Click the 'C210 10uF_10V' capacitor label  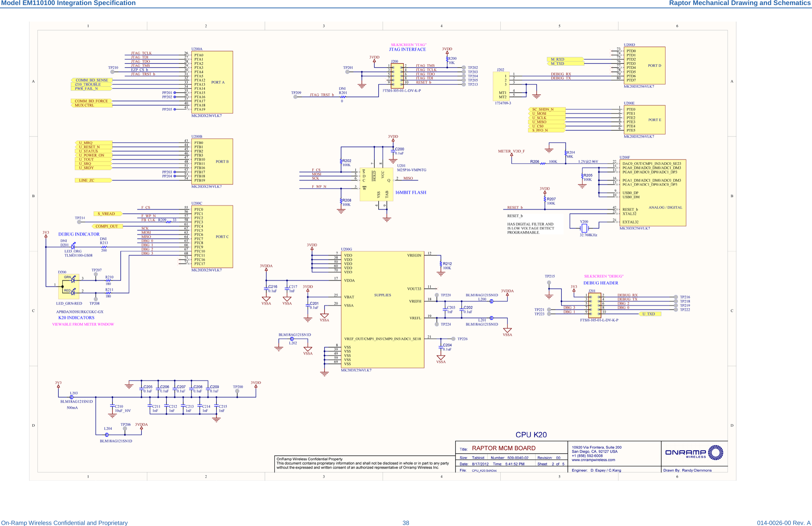coord(123,409)
